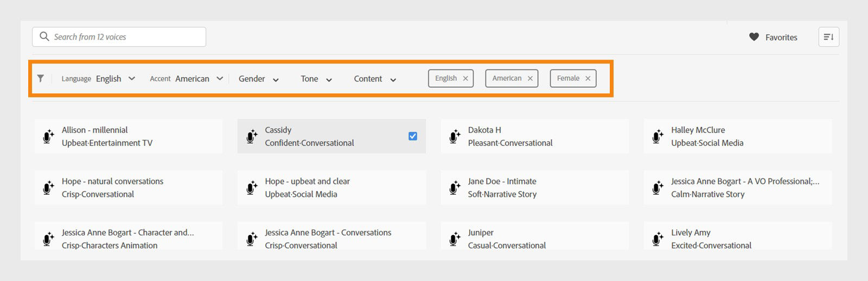Click the sort order icon button
The height and width of the screenshot is (281, 868).
(x=828, y=37)
